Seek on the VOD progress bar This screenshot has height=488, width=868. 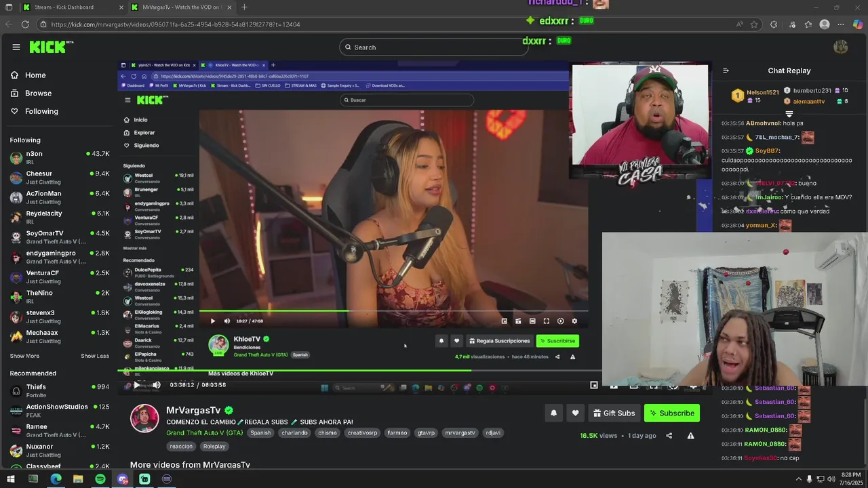tap(414, 371)
